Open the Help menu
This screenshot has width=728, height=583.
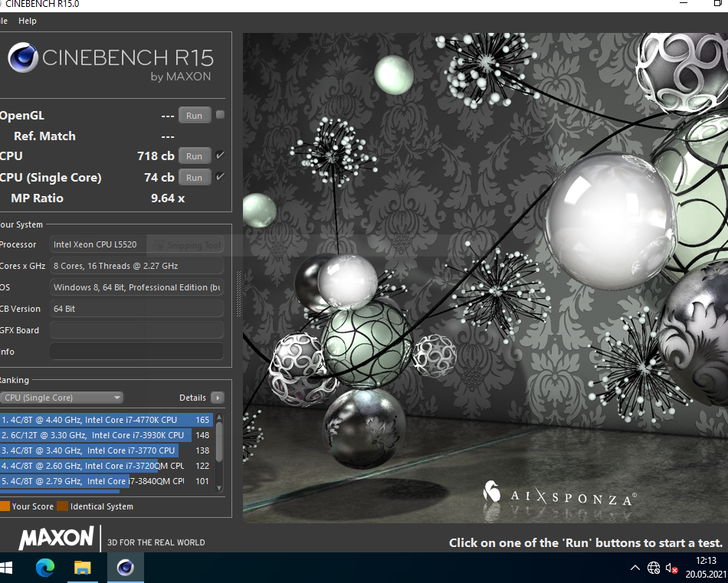pyautogui.click(x=28, y=21)
